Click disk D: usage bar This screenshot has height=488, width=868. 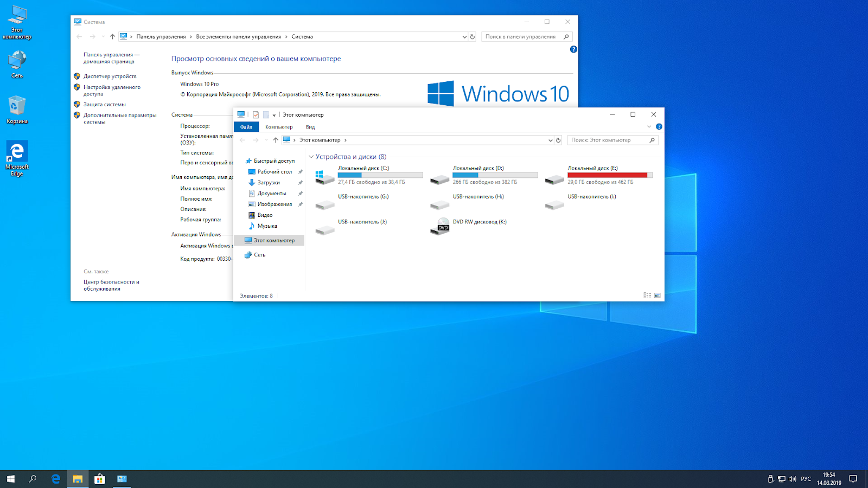point(495,175)
